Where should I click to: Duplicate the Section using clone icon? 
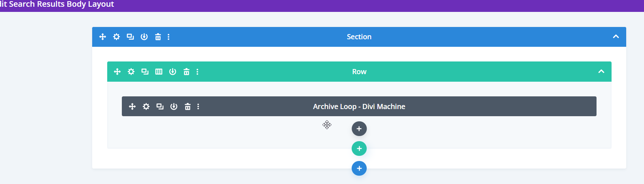click(130, 37)
